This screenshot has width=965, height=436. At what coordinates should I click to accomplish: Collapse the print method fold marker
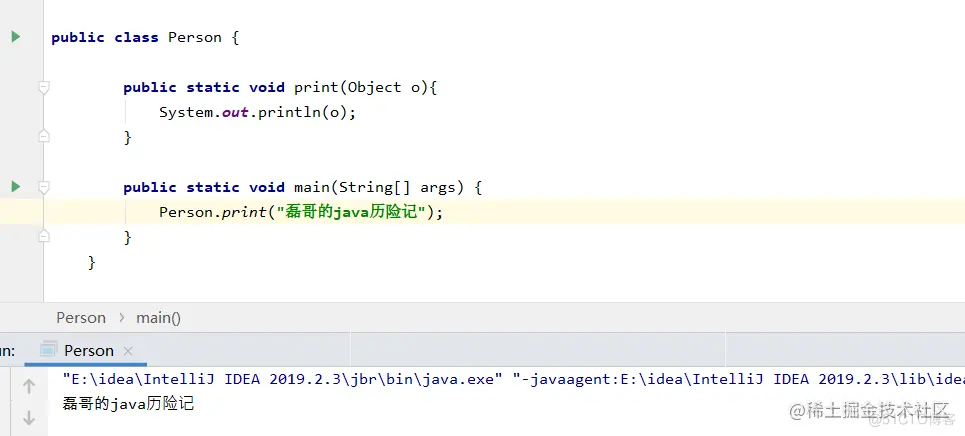point(44,87)
